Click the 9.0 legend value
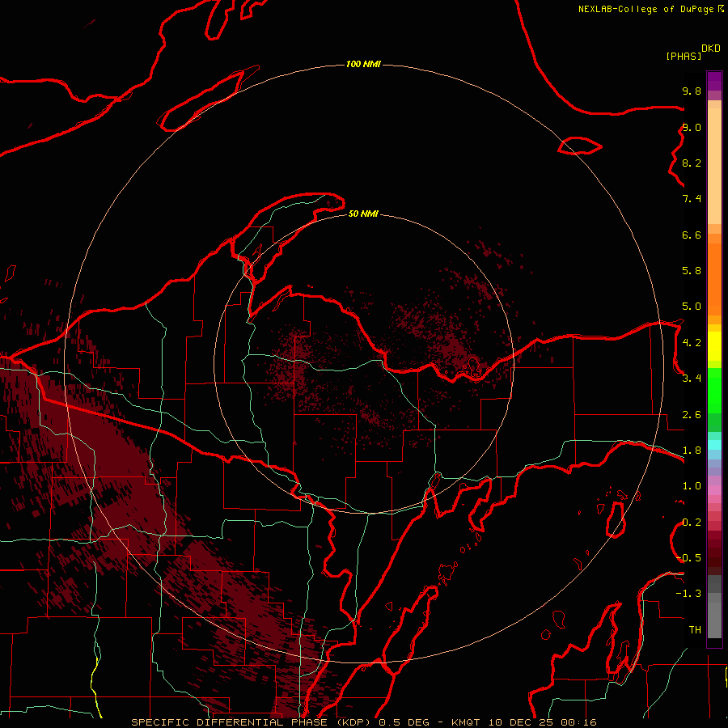Viewport: 728px width, 728px height. coord(692,127)
